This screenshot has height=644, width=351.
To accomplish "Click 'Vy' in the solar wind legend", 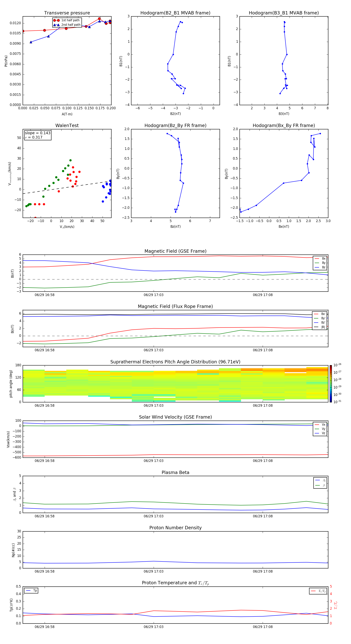I will pos(320,429).
